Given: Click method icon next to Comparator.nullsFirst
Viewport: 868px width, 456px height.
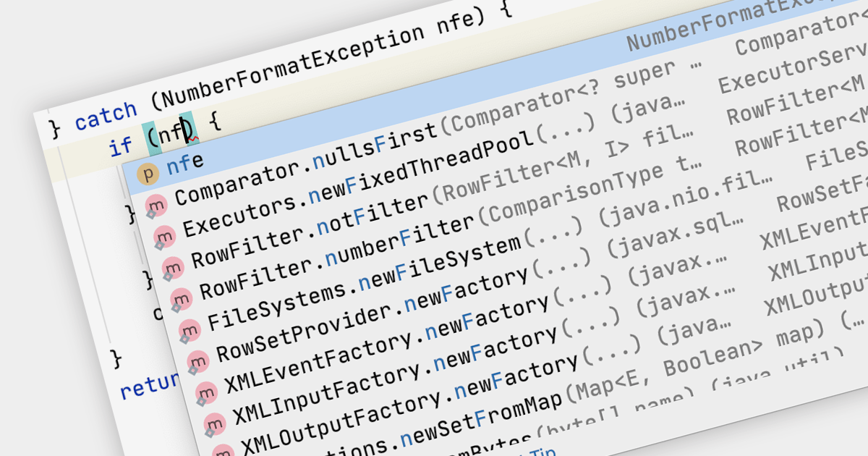Looking at the screenshot, I should tap(155, 205).
